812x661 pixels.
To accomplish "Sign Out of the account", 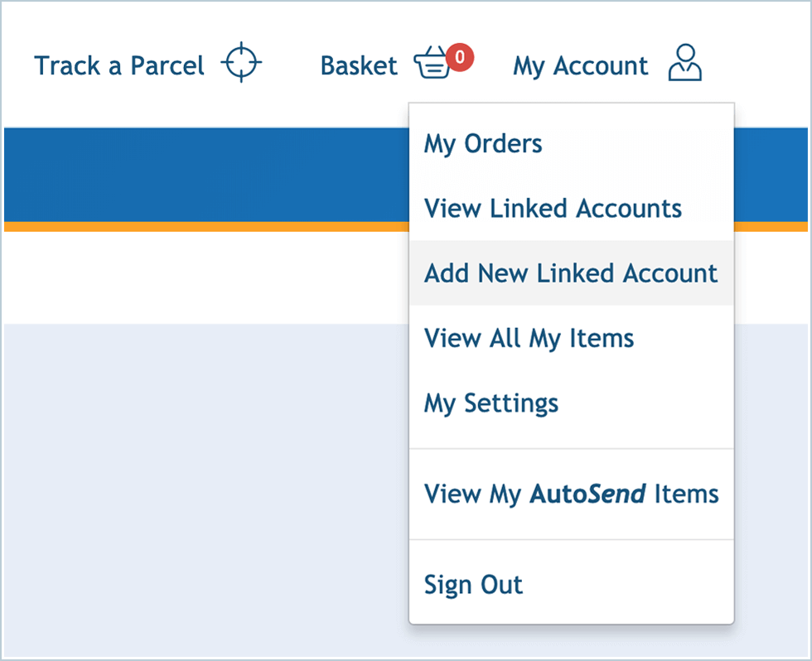I will (473, 585).
